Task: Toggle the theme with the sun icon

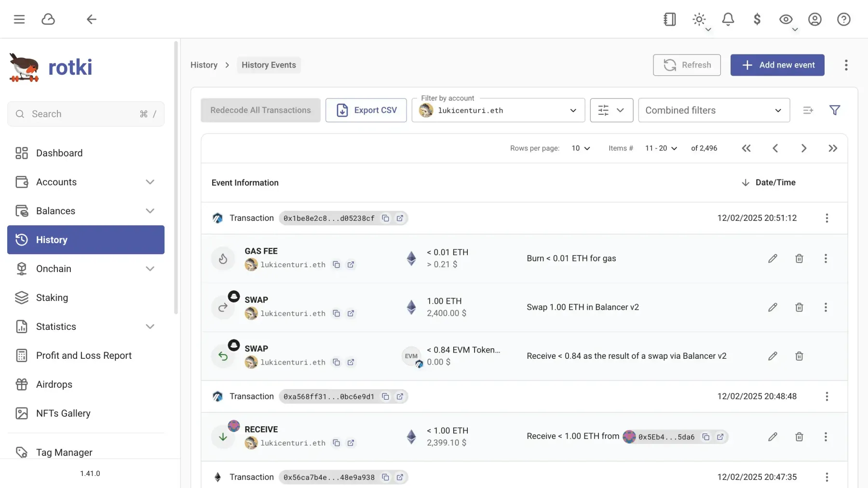Action: (x=699, y=19)
